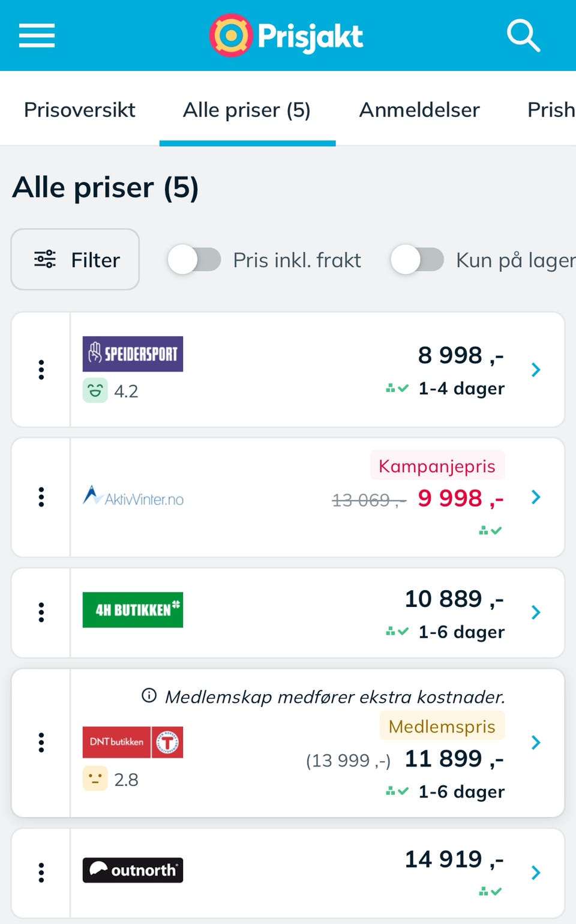The image size is (576, 924).
Task: Click the membership info icon
Action: click(x=149, y=696)
